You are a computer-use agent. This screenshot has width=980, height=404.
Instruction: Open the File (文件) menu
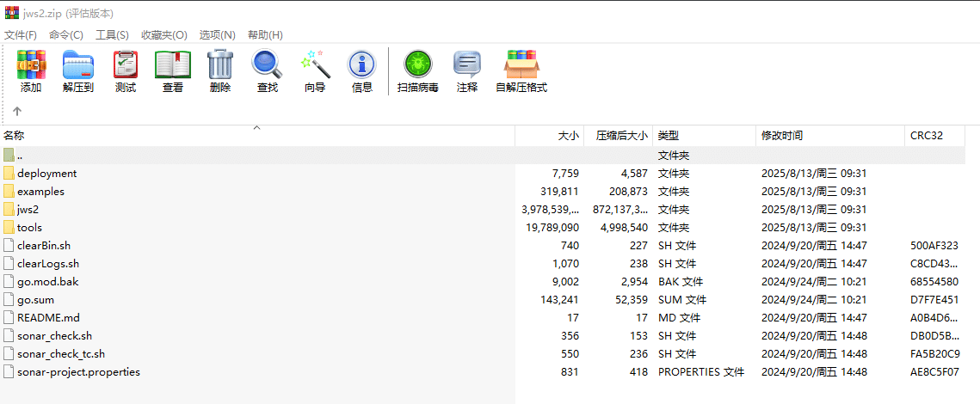21,35
